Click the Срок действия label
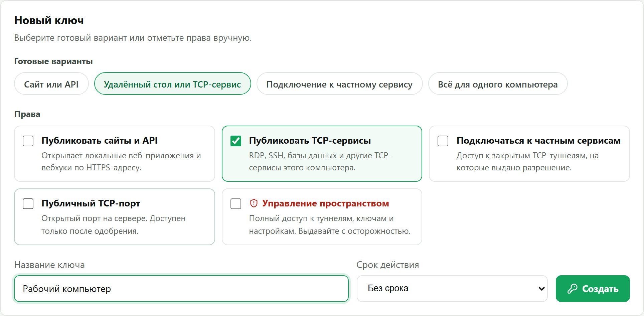The width and height of the screenshot is (644, 316). [387, 265]
